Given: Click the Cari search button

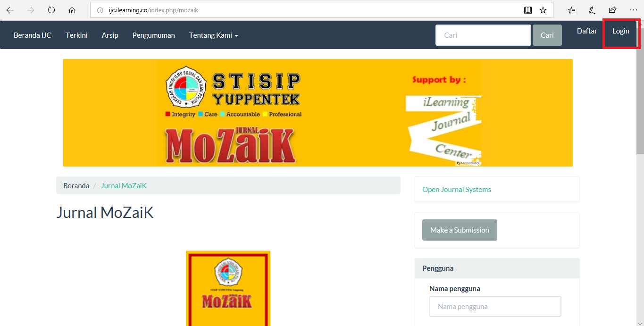Looking at the screenshot, I should (x=547, y=35).
